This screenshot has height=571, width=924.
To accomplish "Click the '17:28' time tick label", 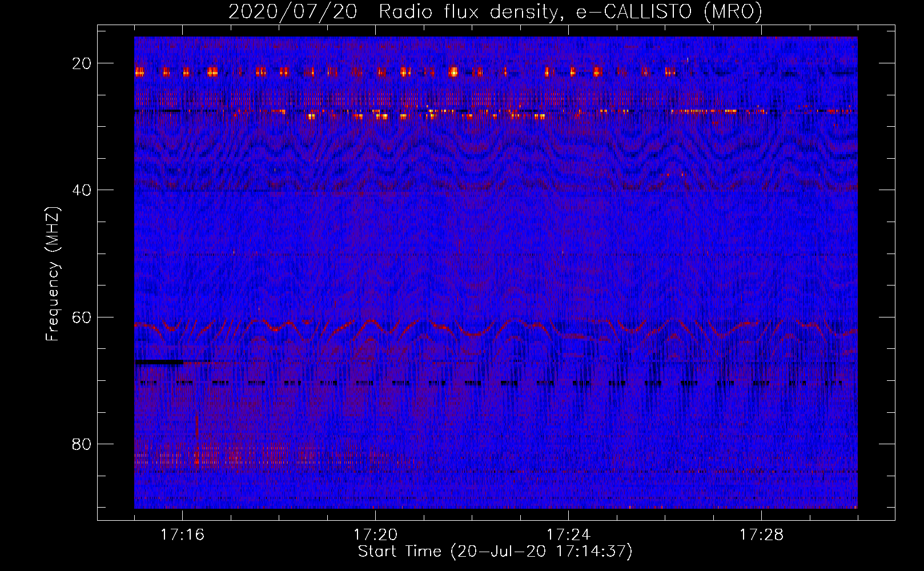I will coord(761,534).
